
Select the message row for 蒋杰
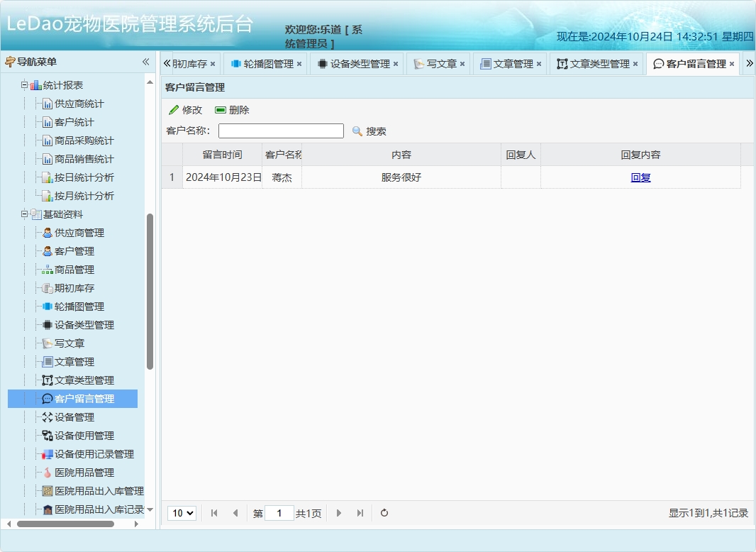(401, 177)
